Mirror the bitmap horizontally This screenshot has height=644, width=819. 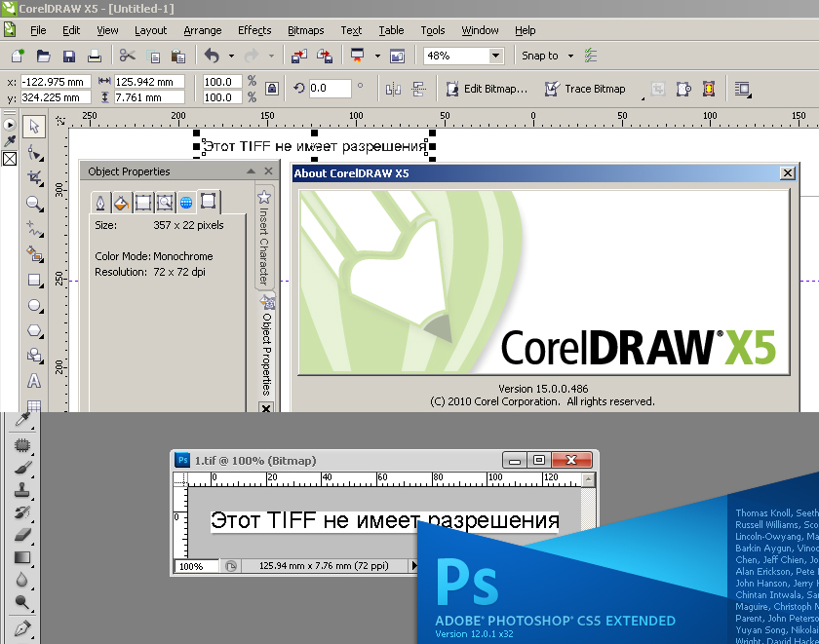point(393,90)
